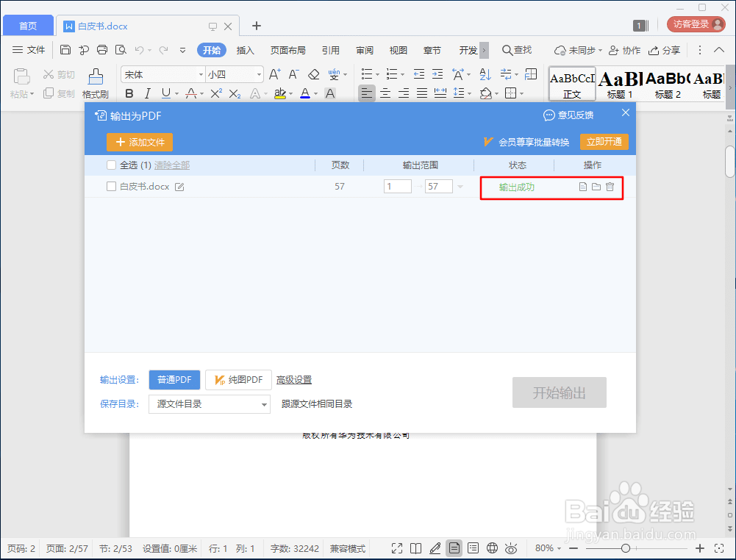Click the 立即开通 upgrade button
This screenshot has width=736, height=560.
(x=604, y=142)
